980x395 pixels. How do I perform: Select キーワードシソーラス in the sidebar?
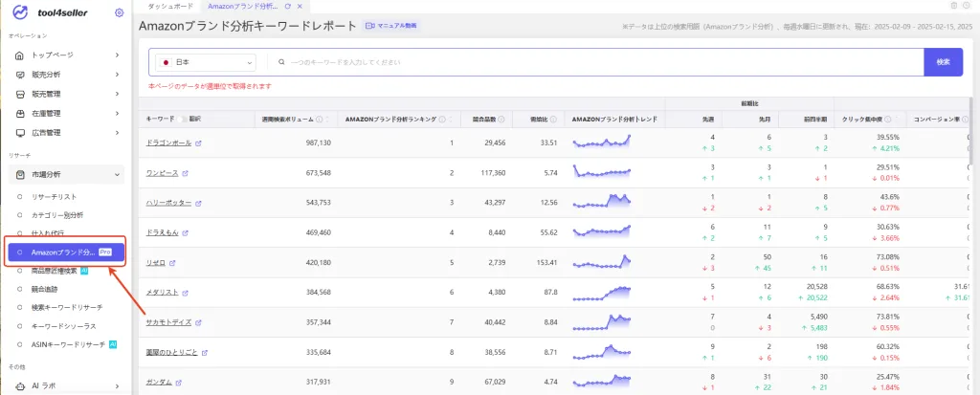click(x=64, y=326)
